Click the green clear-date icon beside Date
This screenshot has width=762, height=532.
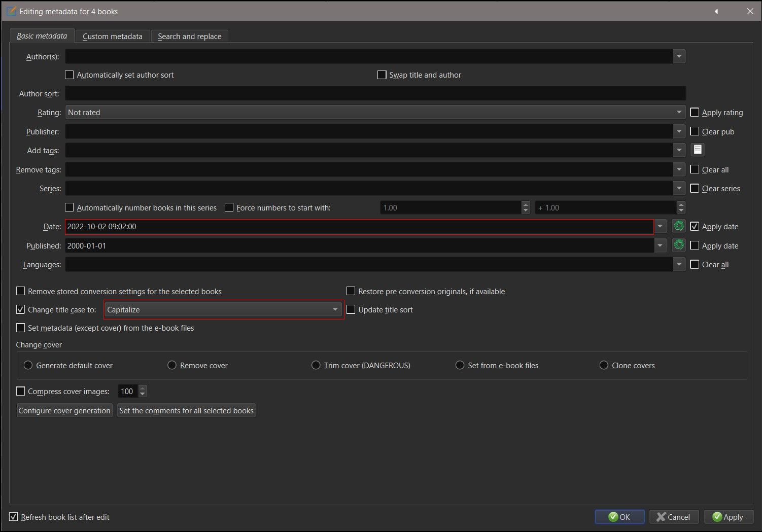(x=679, y=226)
